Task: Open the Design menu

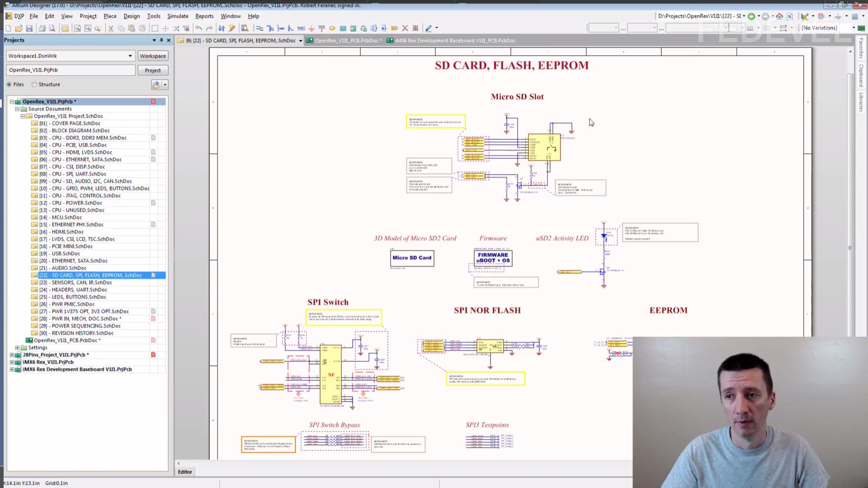Action: [132, 16]
